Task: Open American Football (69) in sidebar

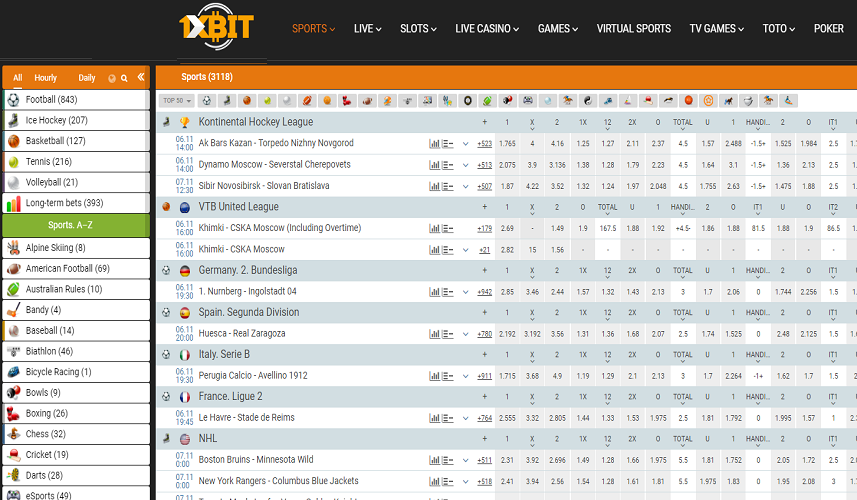Action: point(76,269)
